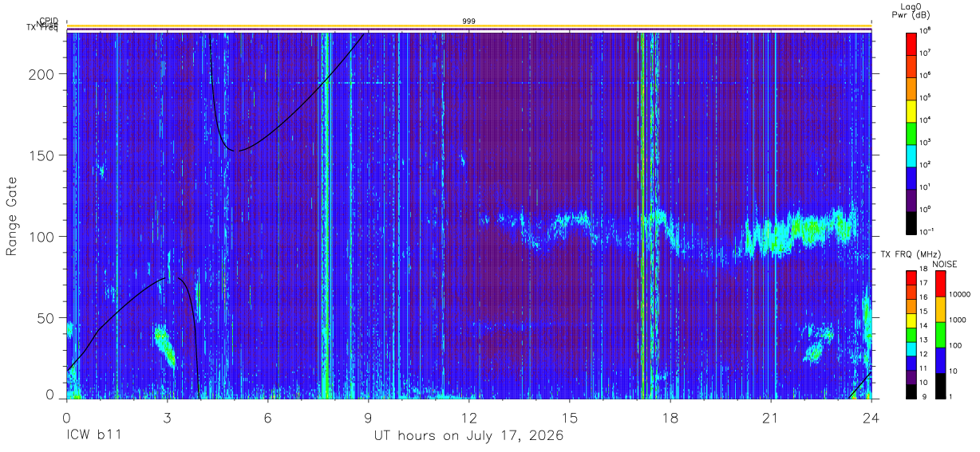Image resolution: width=980 pixels, height=452 pixels.
Task: Click x-axis tick label 12
Action: (469, 419)
